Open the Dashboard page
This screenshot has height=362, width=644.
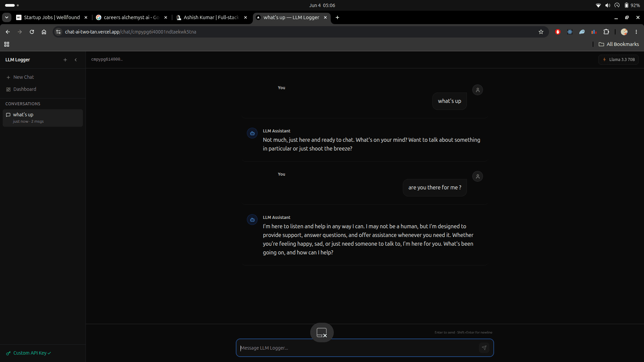point(43,89)
